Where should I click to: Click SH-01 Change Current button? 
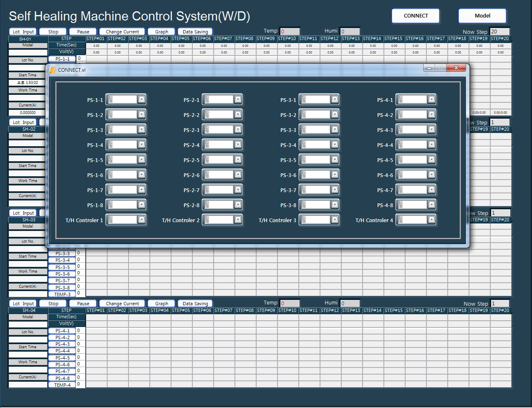(122, 32)
